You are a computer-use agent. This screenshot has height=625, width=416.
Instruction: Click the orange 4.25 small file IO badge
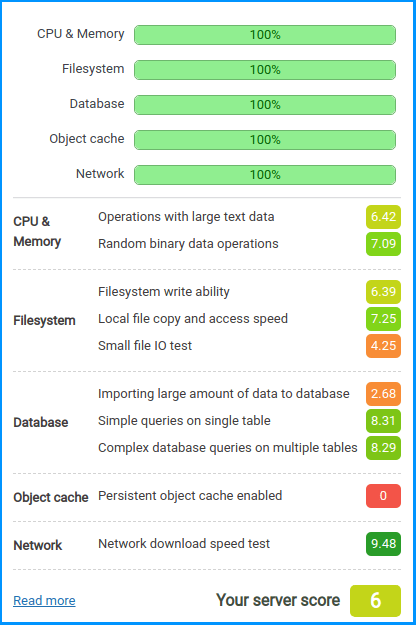click(383, 346)
